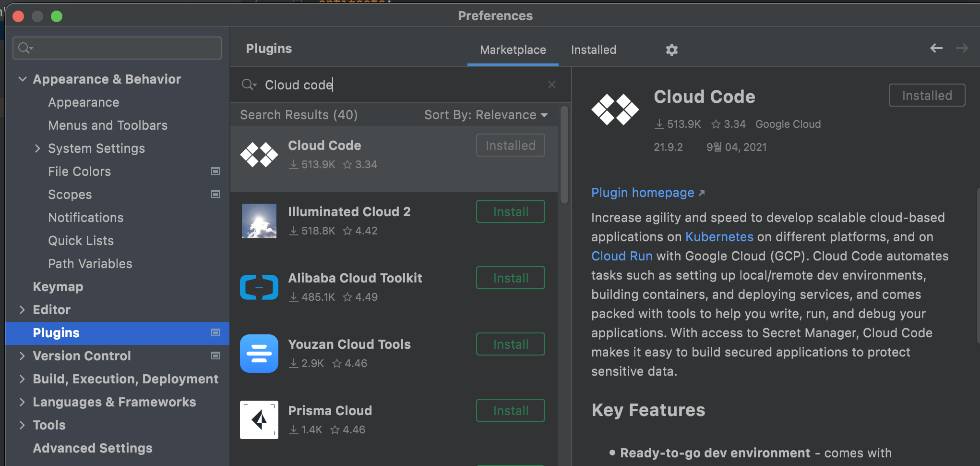Select Menus and Toolbars

(108, 125)
